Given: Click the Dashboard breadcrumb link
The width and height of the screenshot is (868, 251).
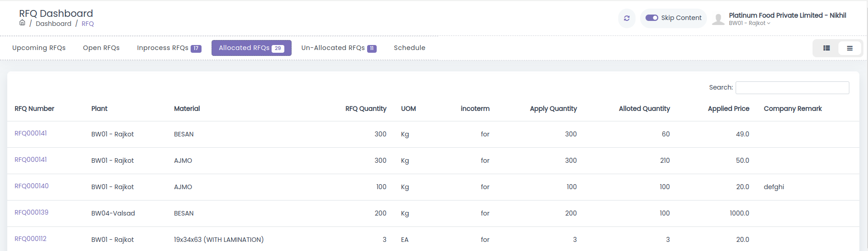Looking at the screenshot, I should coord(54,24).
